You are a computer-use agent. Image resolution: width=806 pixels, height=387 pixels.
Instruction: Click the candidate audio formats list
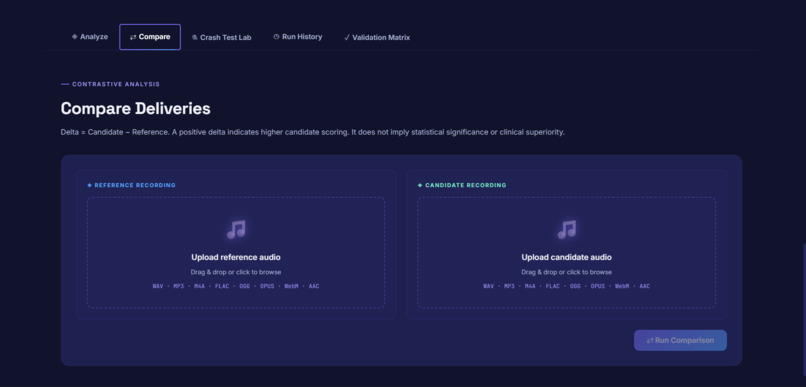(x=566, y=286)
